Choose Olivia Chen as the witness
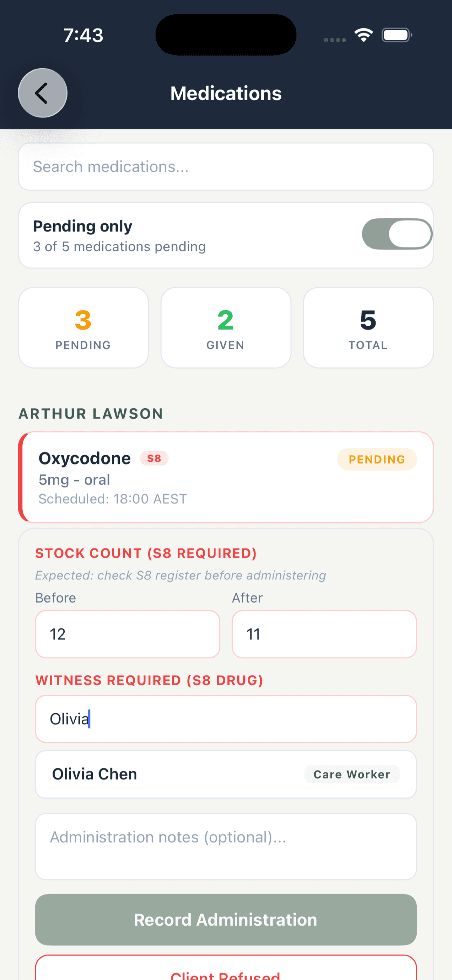Image resolution: width=452 pixels, height=980 pixels. tap(226, 774)
